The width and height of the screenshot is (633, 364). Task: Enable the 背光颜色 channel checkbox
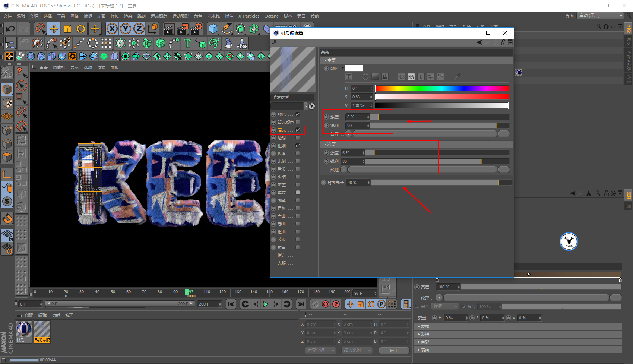pos(298,122)
